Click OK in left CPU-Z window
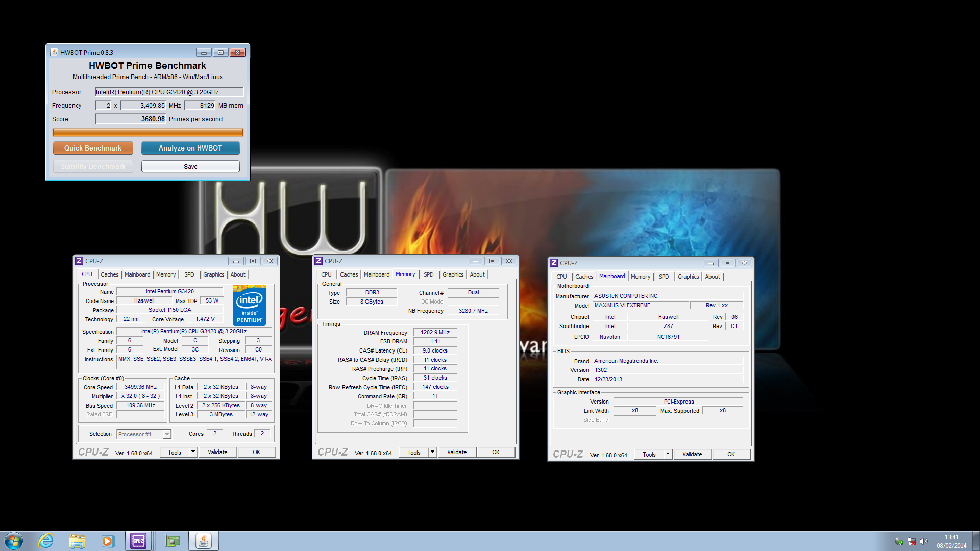The height and width of the screenshot is (551, 980). (257, 452)
